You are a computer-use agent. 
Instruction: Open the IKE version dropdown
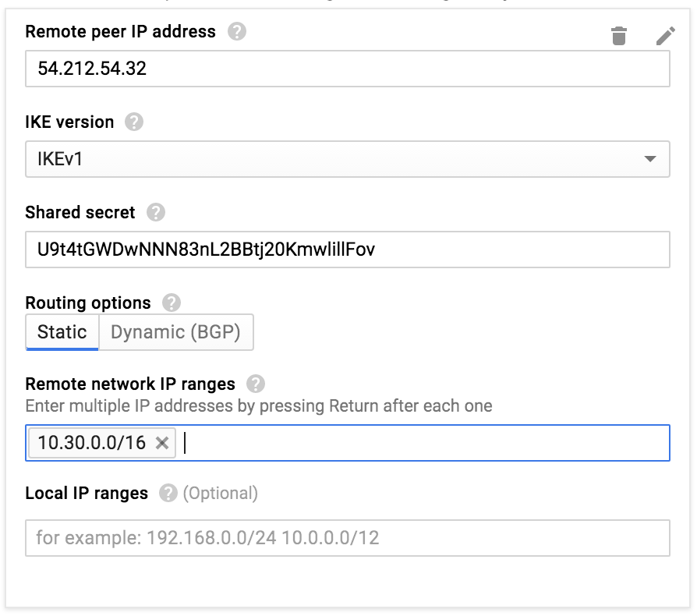(x=348, y=159)
